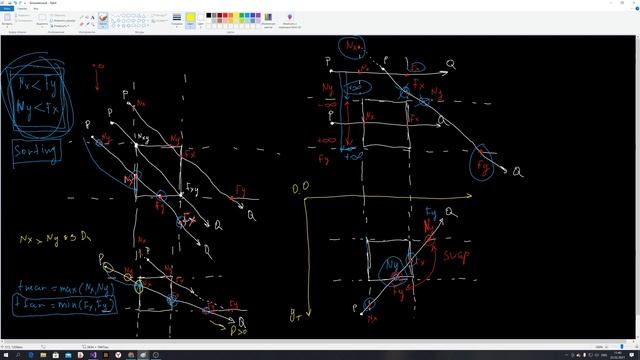
Task: Select the Pencil tool
Action: tap(81, 18)
